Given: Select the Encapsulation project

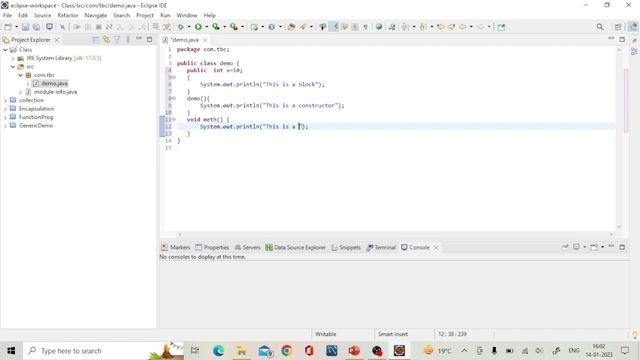Looking at the screenshot, I should (36, 109).
